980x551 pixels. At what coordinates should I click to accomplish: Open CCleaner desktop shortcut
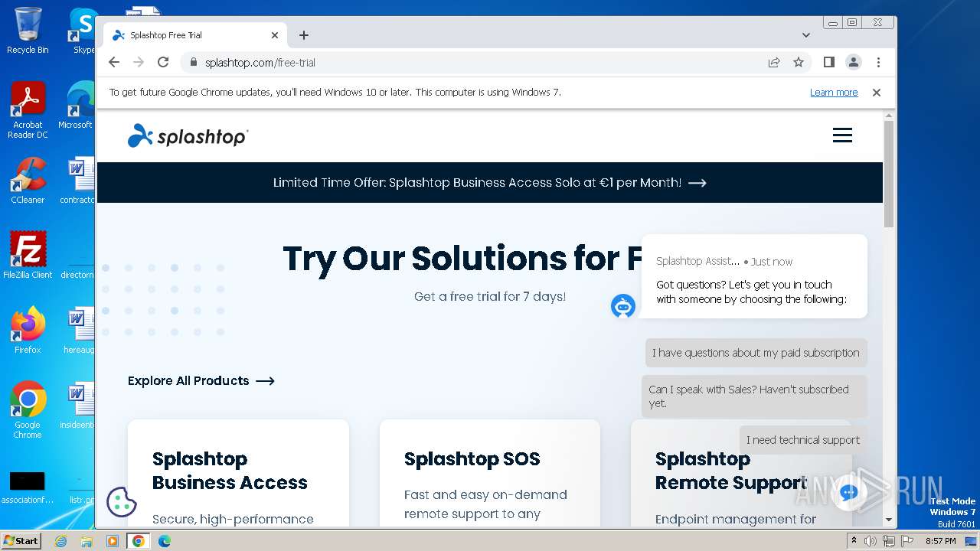[28, 181]
